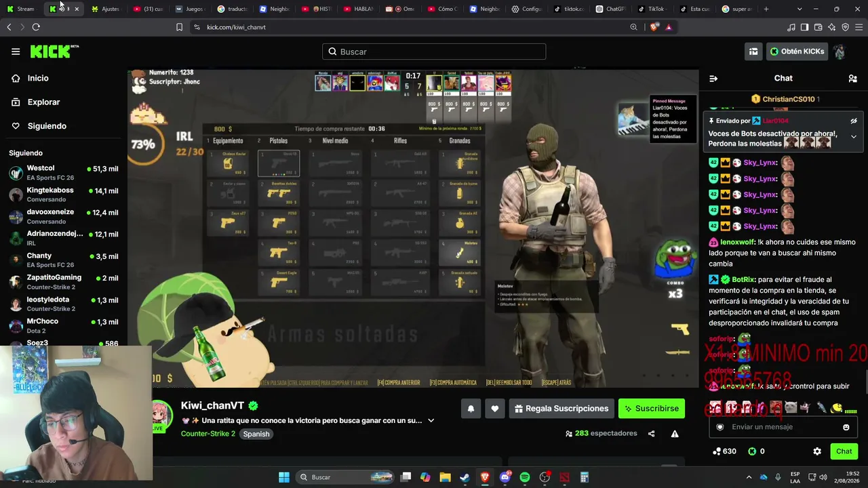
Task: Open chat settings gear icon
Action: pyautogui.click(x=817, y=451)
